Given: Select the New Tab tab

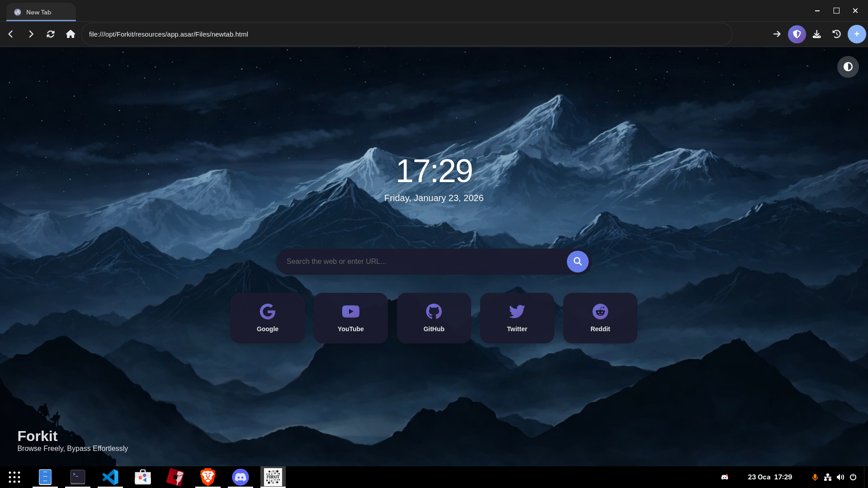Looking at the screenshot, I should [40, 12].
